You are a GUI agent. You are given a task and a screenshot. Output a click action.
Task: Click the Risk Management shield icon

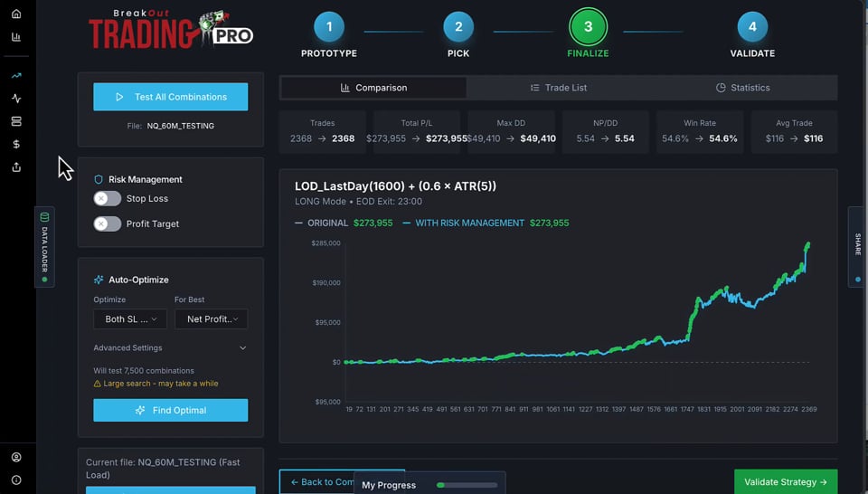pos(99,179)
